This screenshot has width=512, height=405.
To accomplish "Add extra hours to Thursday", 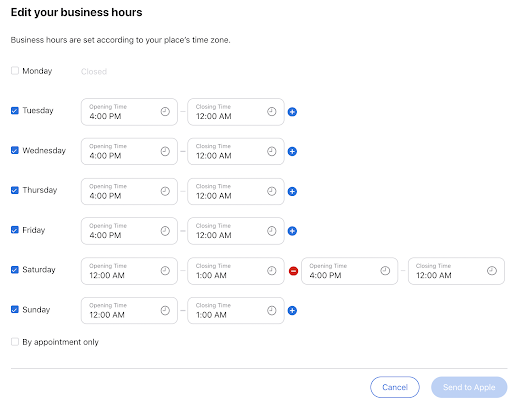I will 292,192.
